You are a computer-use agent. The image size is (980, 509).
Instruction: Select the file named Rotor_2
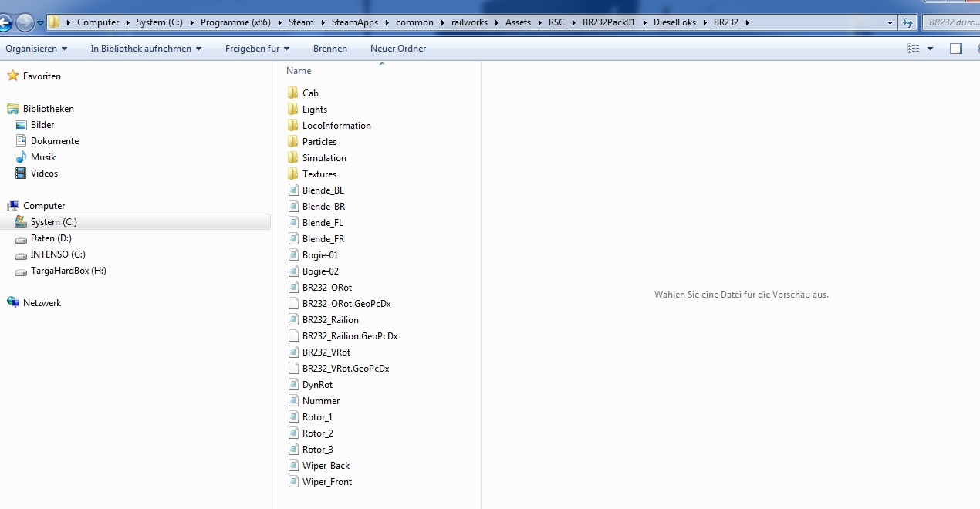318,433
